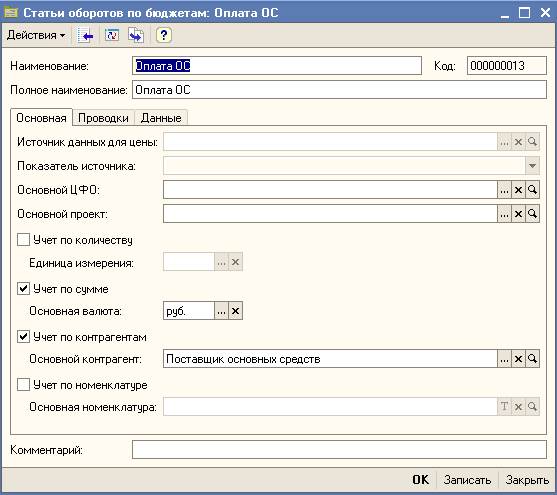The width and height of the screenshot is (557, 495).
Task: Uncheck the Учет по сумме checkbox
Action: click(23, 288)
